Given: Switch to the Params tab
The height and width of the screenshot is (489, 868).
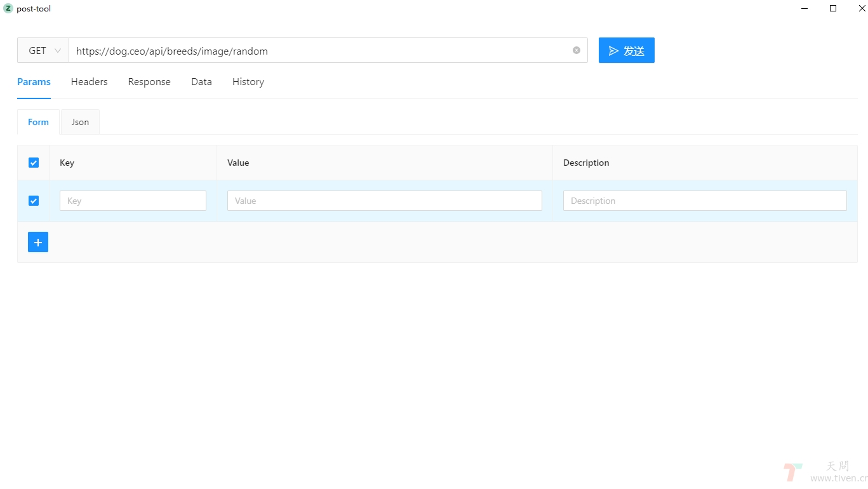Looking at the screenshot, I should (34, 82).
